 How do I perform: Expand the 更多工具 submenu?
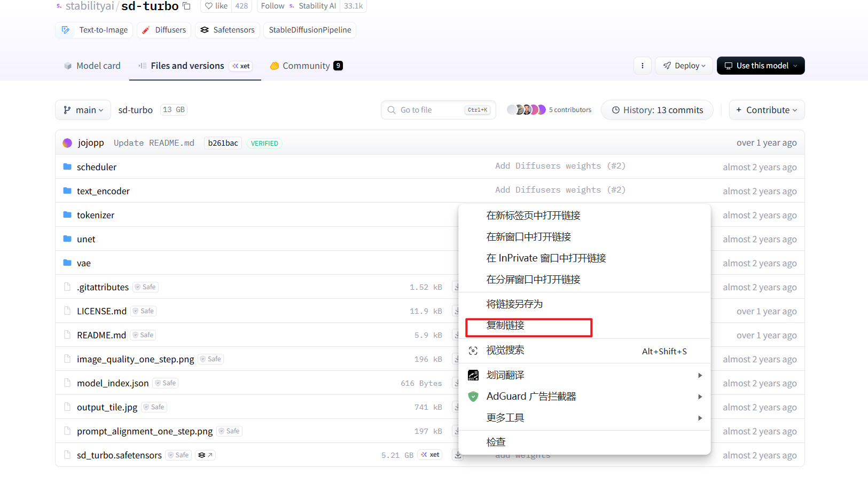(x=584, y=418)
